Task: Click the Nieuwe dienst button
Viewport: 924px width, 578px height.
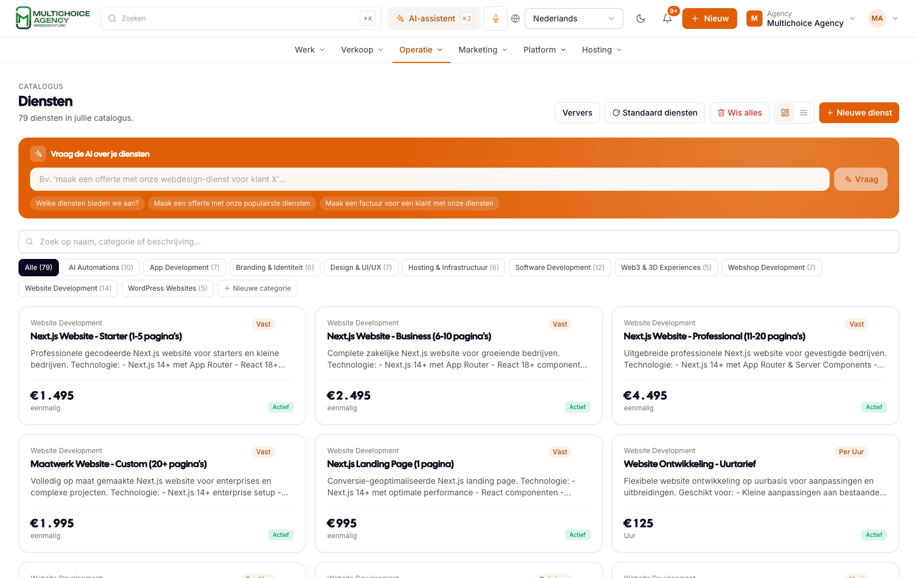Action: point(859,113)
